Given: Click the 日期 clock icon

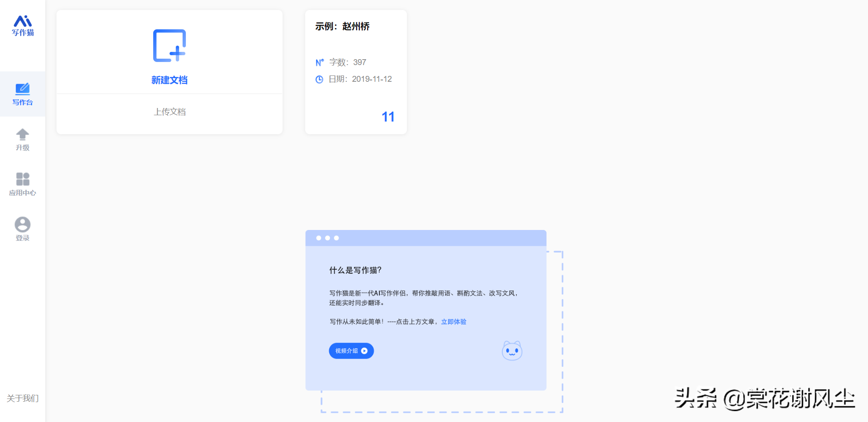Looking at the screenshot, I should (x=319, y=79).
